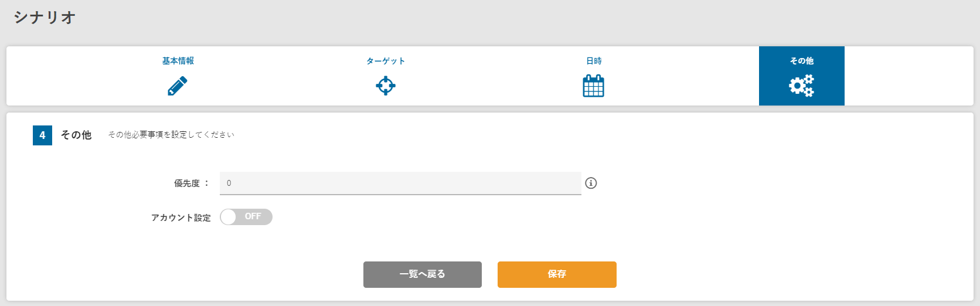Go to the 日時 tab label
Screen dimensions: 980x306
coord(594,61)
